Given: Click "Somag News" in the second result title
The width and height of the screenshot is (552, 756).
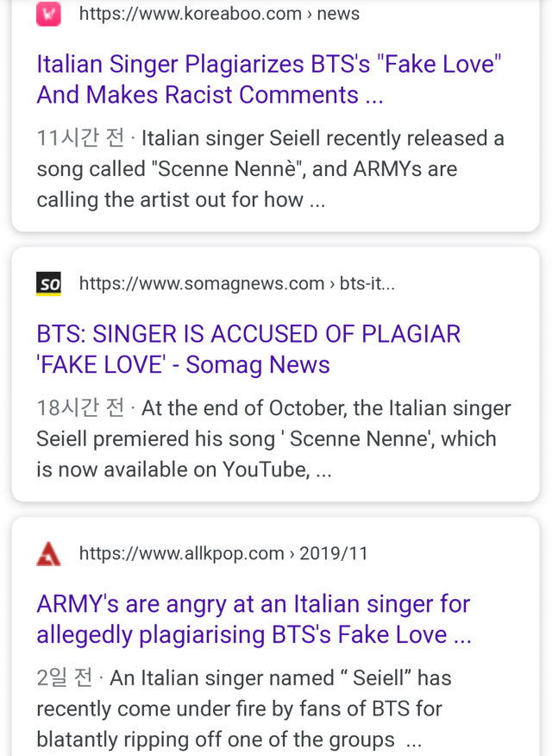Looking at the screenshot, I should coord(258,365).
